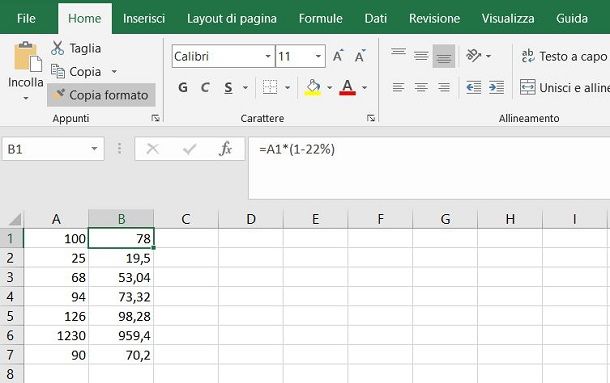Switch to Visualizza tab
This screenshot has width=610, height=383.
click(x=508, y=18)
